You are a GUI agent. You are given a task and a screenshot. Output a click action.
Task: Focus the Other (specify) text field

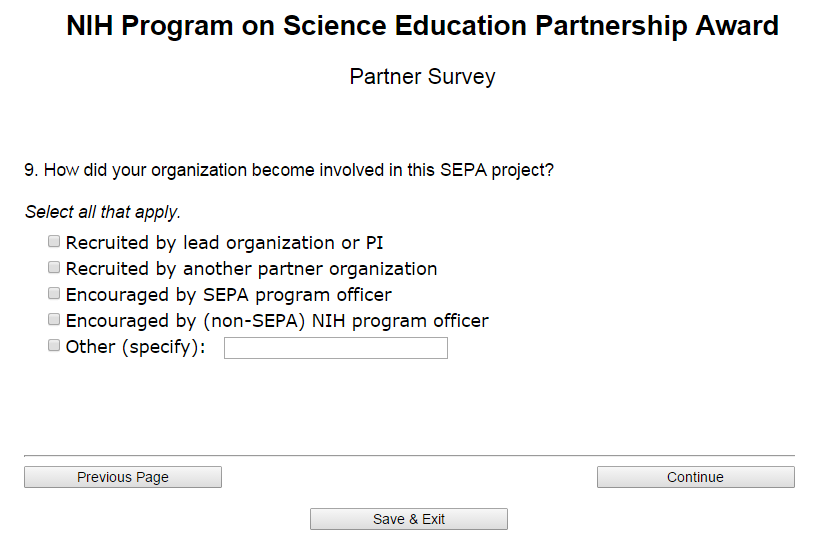click(x=335, y=348)
